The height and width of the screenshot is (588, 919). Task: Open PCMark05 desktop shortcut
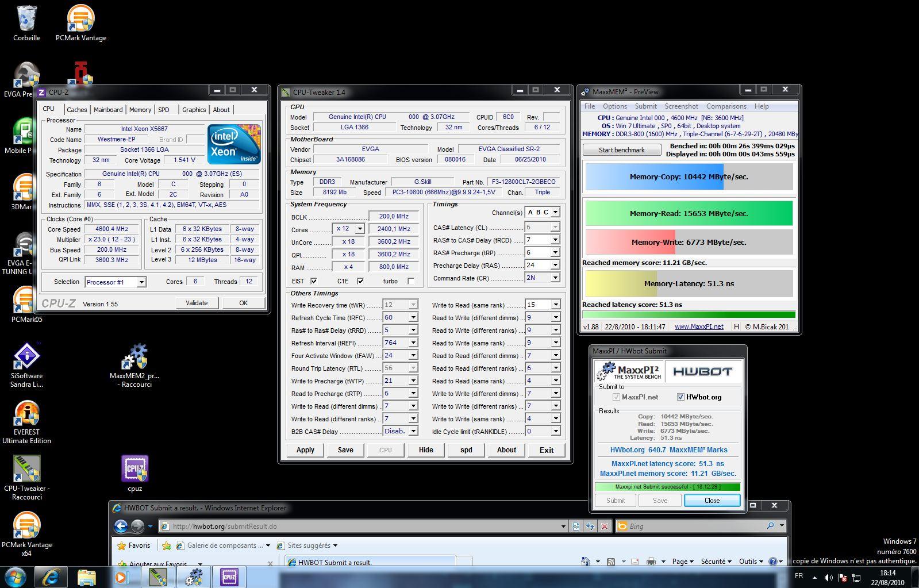point(26,304)
